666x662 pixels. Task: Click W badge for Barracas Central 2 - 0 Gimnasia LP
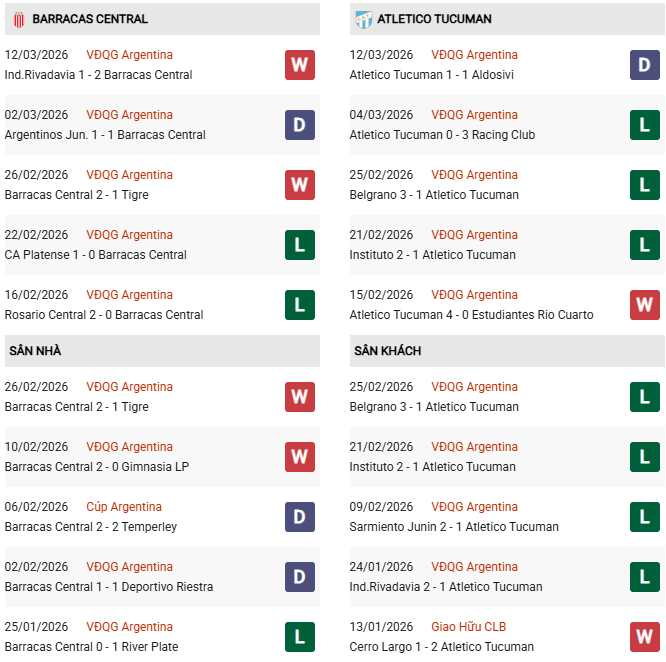299,457
